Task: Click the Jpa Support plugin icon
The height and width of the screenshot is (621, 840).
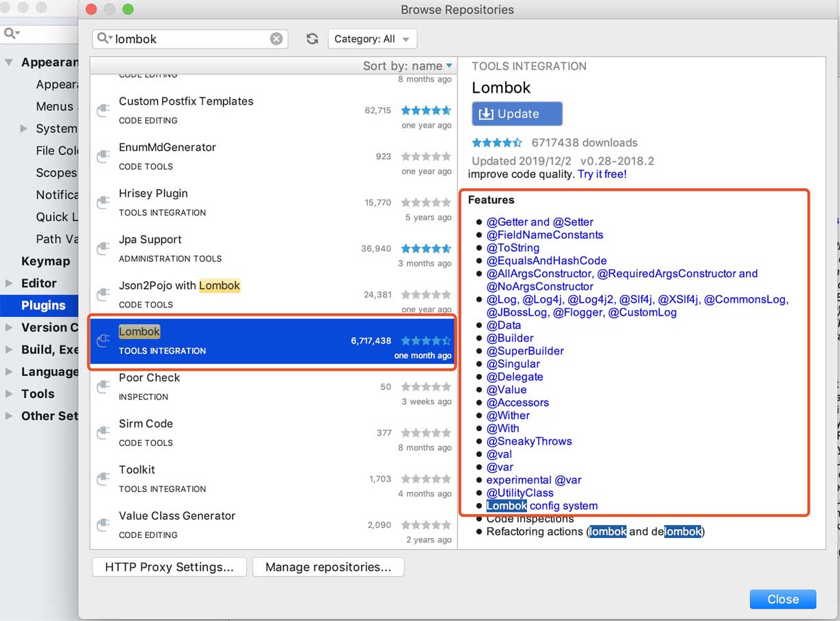Action: (x=103, y=248)
